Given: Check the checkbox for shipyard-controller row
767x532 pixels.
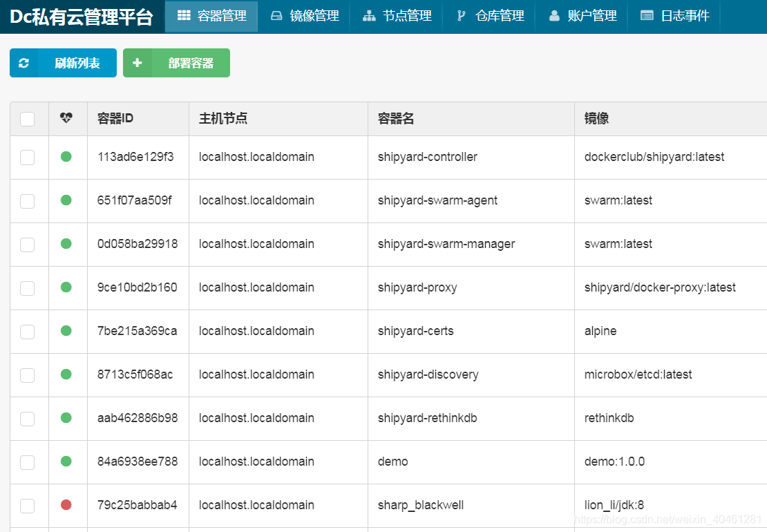Looking at the screenshot, I should (x=28, y=157).
